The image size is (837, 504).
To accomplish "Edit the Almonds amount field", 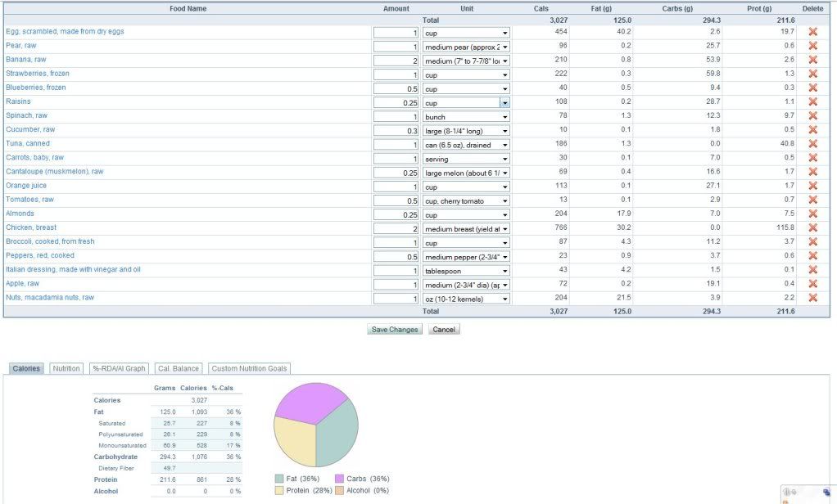I will coord(396,215).
